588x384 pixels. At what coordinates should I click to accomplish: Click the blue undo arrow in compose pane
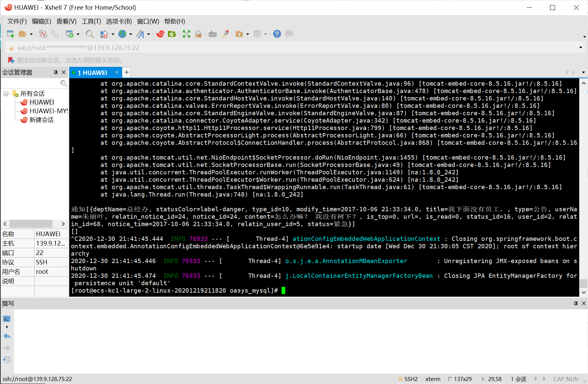point(7,336)
